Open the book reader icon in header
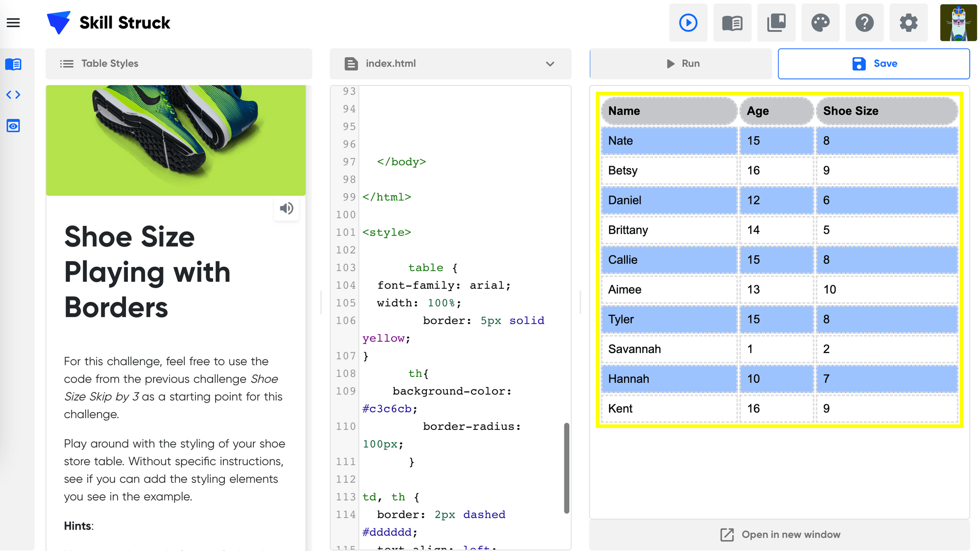Image resolution: width=980 pixels, height=551 pixels. (732, 23)
